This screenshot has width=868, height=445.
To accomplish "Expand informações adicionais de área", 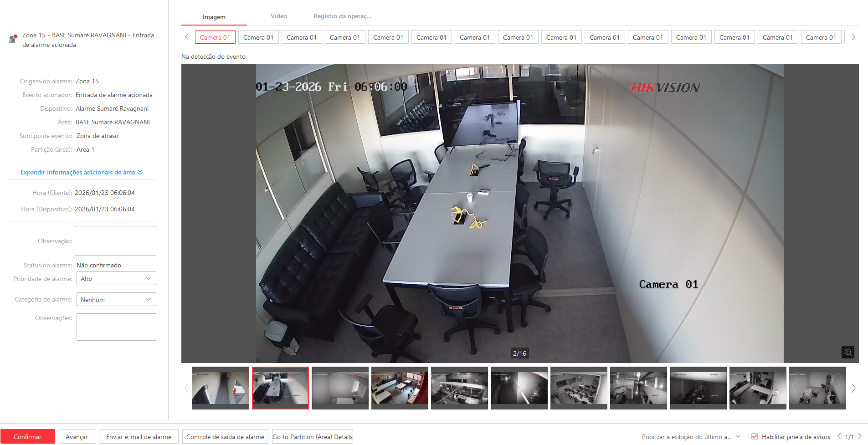I will click(x=82, y=172).
